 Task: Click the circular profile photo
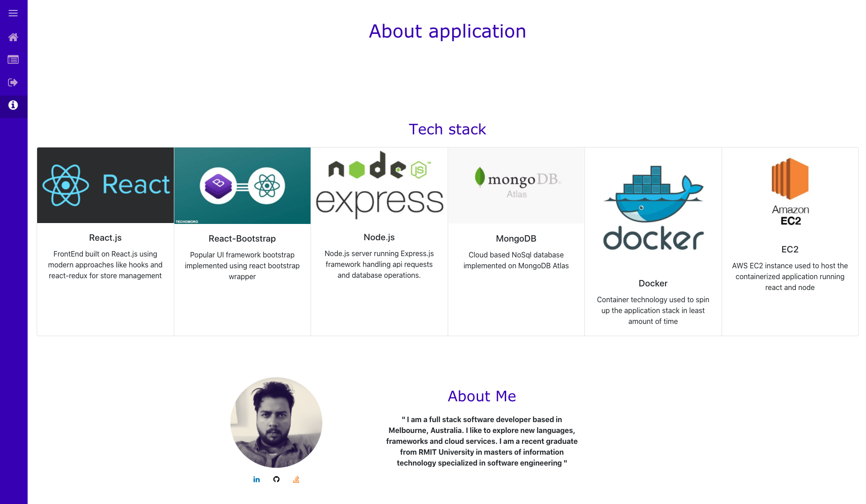click(276, 422)
